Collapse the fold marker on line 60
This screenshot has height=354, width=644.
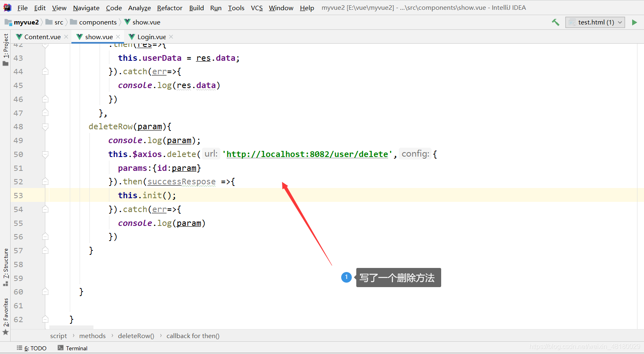[x=45, y=292]
